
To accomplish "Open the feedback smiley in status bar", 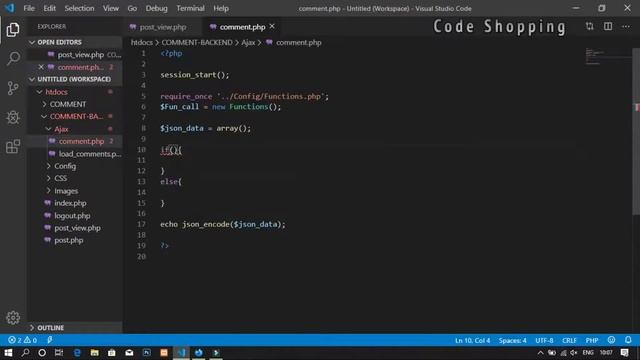I will point(611,340).
